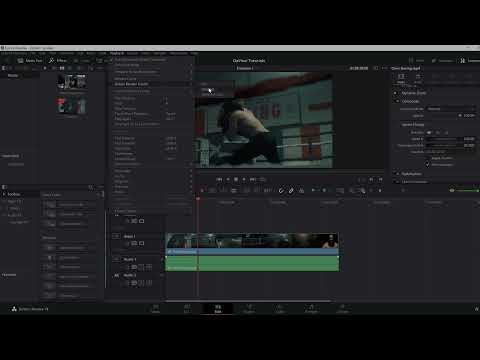Screen dimensions: 480x360
Task: Select the video clip on Video 1 track
Action: (x=252, y=244)
